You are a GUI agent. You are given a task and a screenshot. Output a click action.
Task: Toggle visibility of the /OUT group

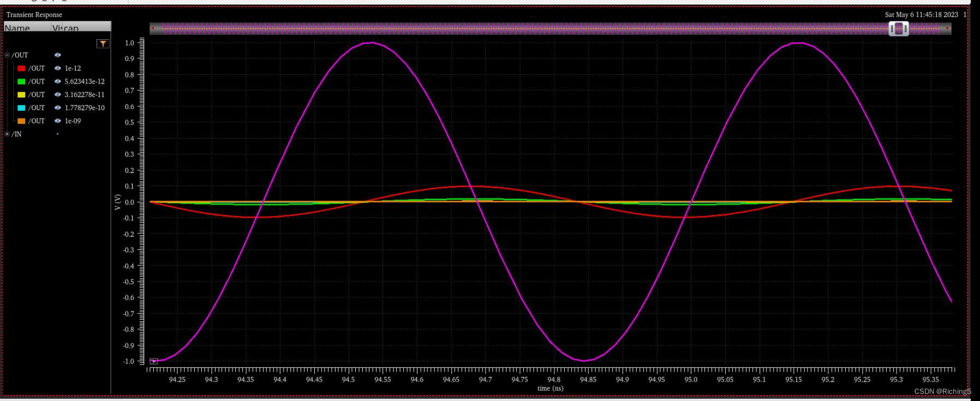(x=57, y=55)
